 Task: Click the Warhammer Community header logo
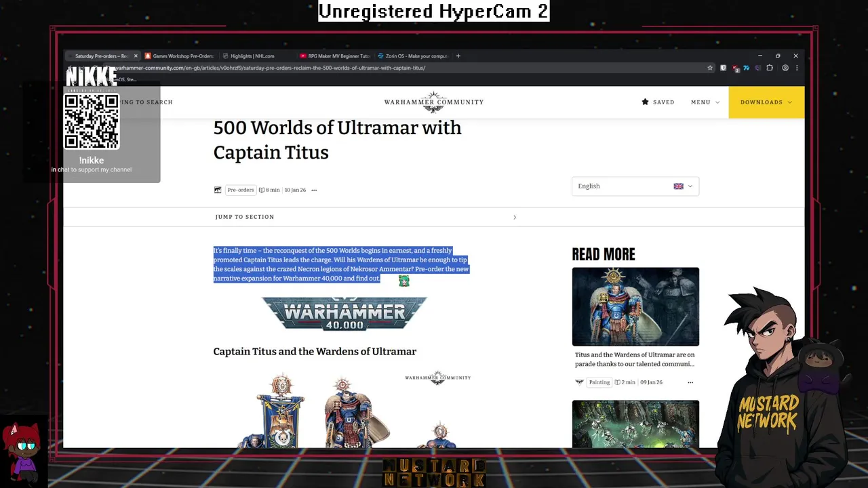coord(434,102)
